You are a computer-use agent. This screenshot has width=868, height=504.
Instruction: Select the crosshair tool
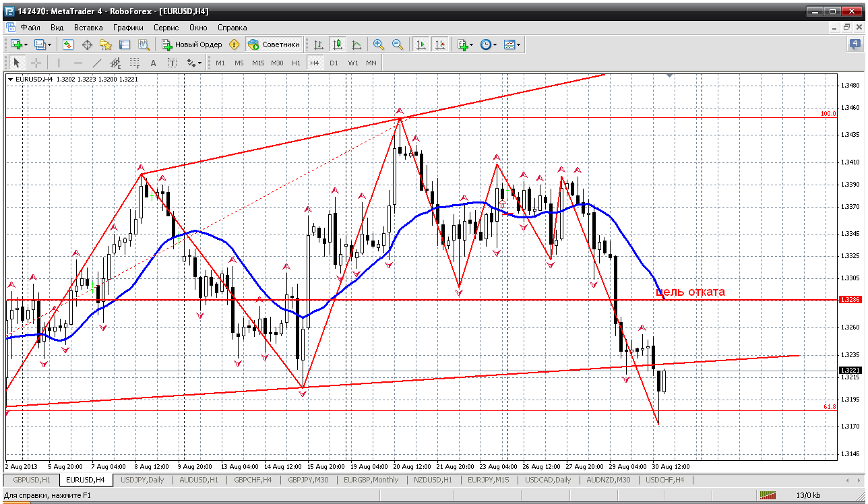[36, 63]
